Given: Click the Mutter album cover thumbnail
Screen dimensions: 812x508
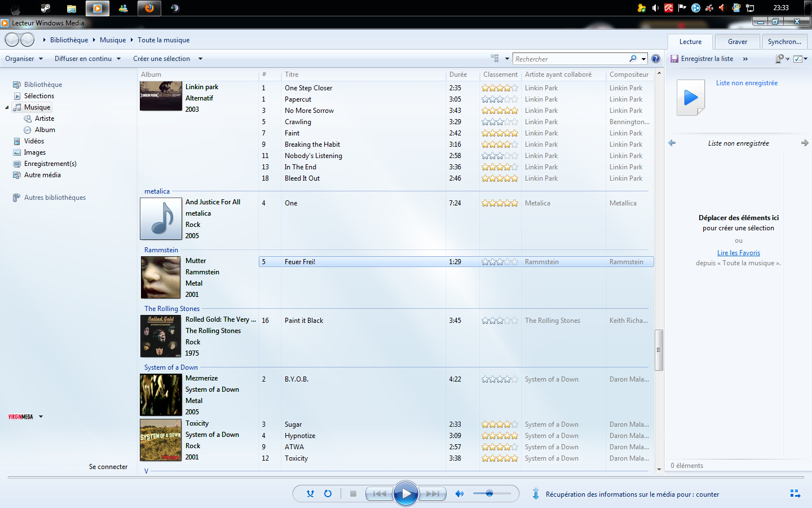Looking at the screenshot, I should (161, 277).
